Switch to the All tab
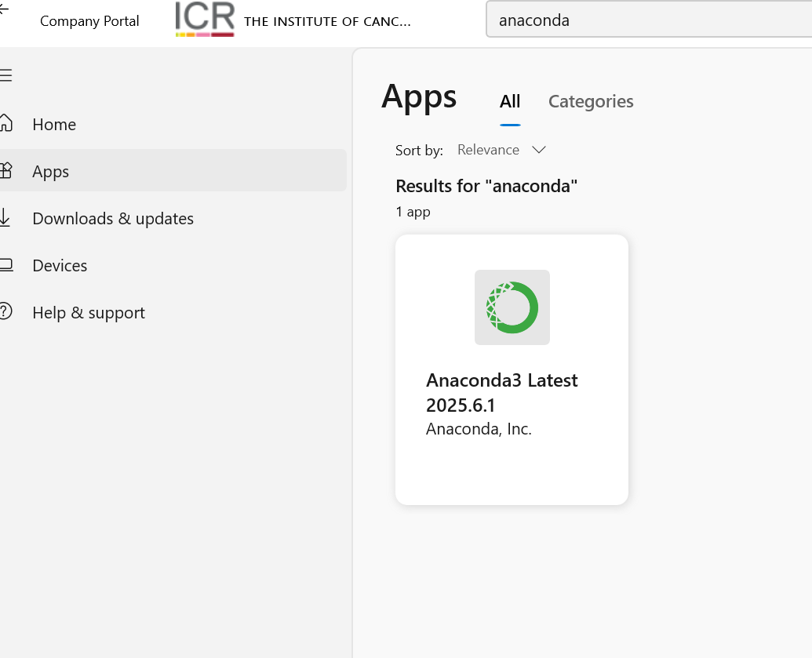 point(510,101)
